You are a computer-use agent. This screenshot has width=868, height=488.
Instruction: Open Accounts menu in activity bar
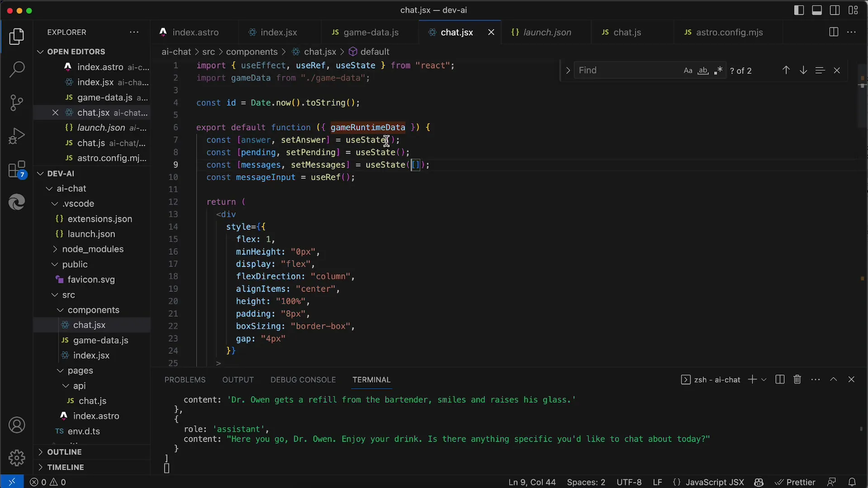pos(17,425)
